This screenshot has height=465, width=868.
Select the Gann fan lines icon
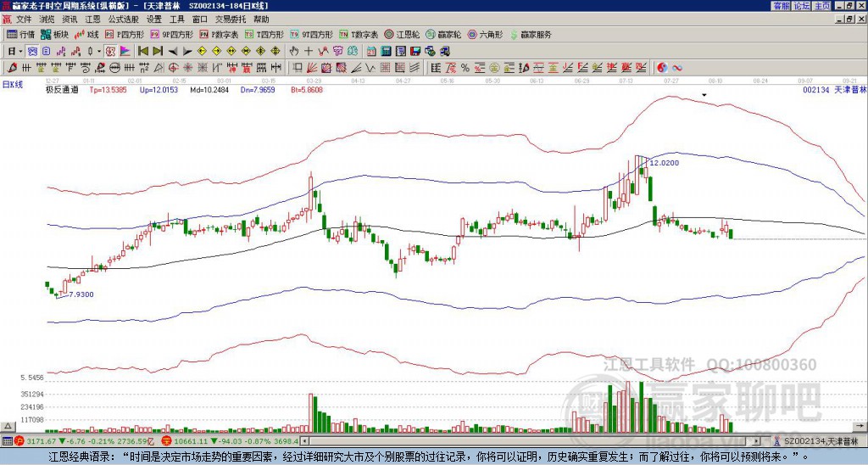[x=311, y=68]
